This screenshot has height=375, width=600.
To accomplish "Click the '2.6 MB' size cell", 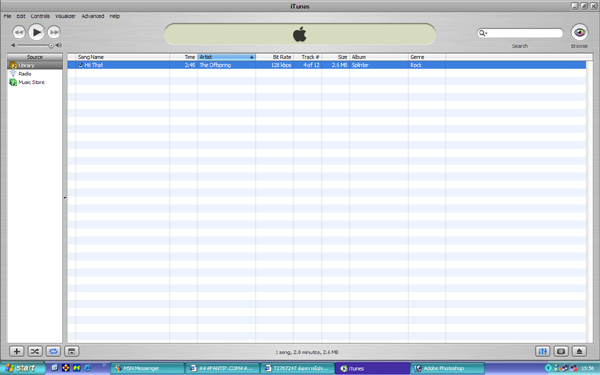I will (x=339, y=65).
